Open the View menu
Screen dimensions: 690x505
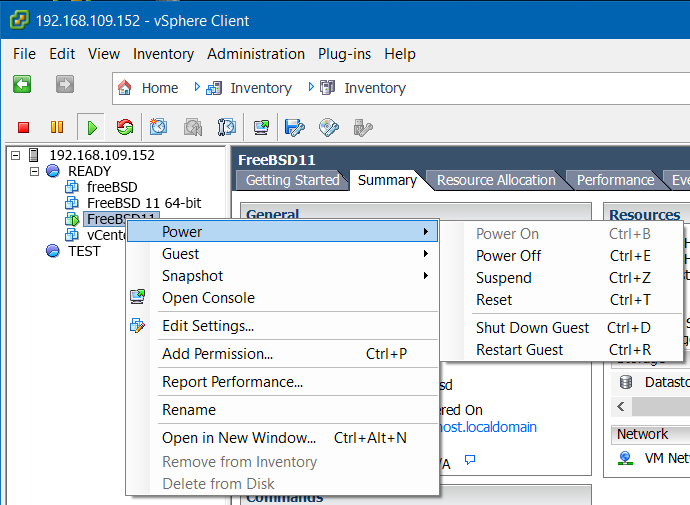104,54
